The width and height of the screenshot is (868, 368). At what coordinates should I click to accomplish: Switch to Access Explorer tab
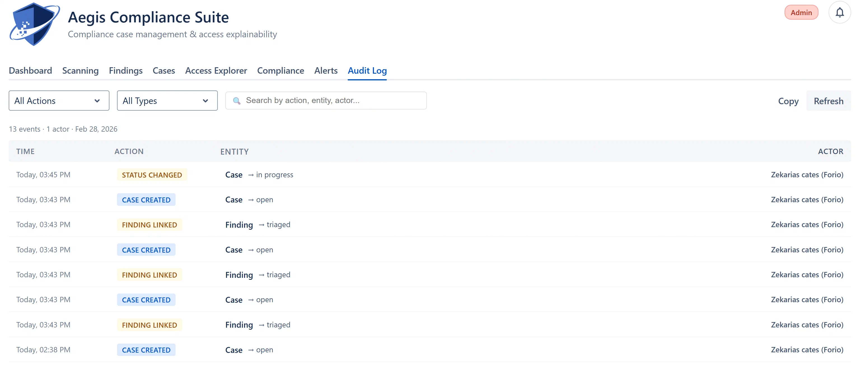(x=216, y=70)
